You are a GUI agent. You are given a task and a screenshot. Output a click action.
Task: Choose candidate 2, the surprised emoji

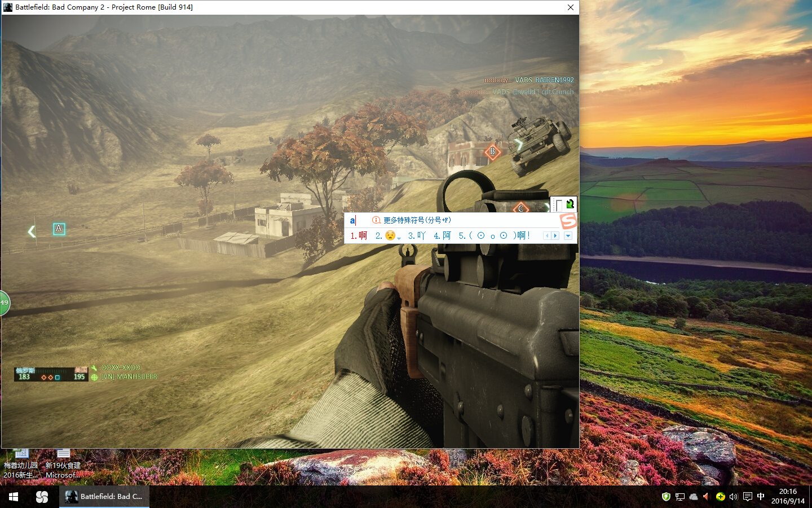387,236
